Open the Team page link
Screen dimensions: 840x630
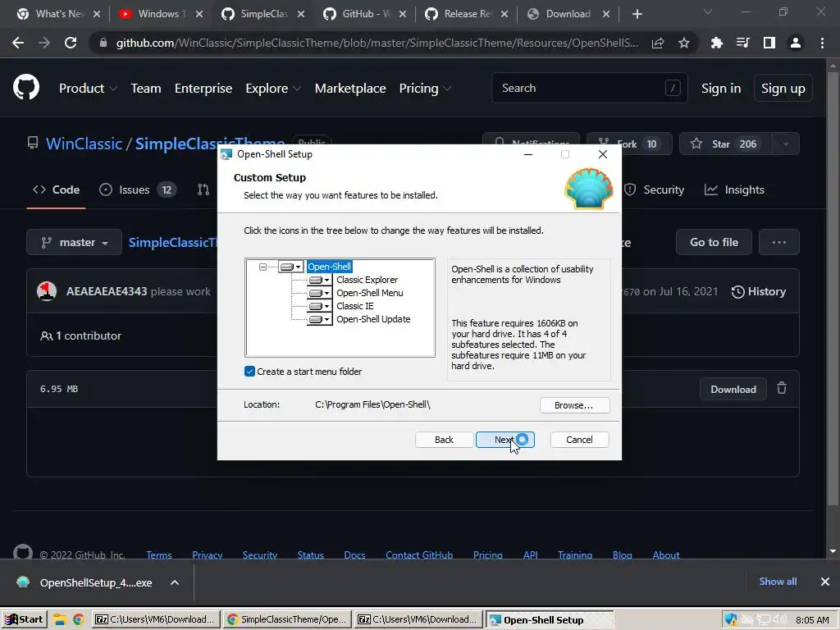pyautogui.click(x=146, y=89)
